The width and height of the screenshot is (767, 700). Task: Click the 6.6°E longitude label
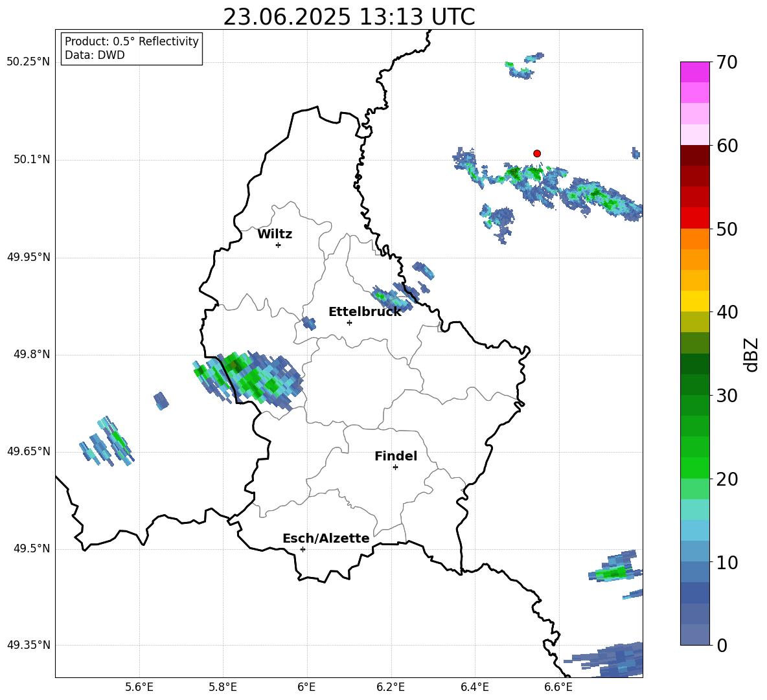click(x=558, y=687)
